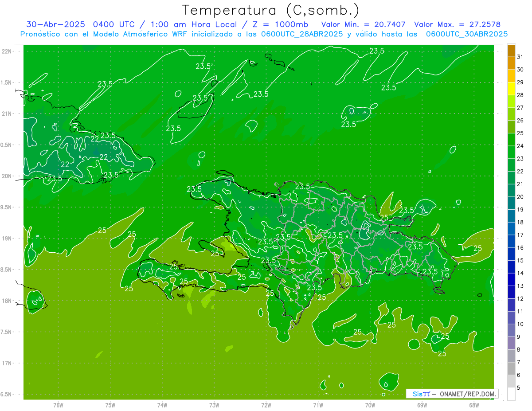
Task: Click the colorbar label '12'
Action: [520, 298]
